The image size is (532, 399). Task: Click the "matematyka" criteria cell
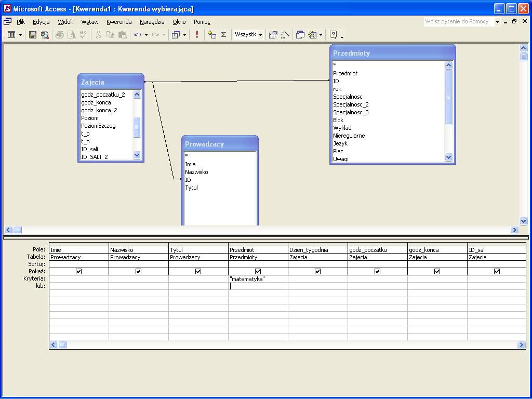(258, 279)
